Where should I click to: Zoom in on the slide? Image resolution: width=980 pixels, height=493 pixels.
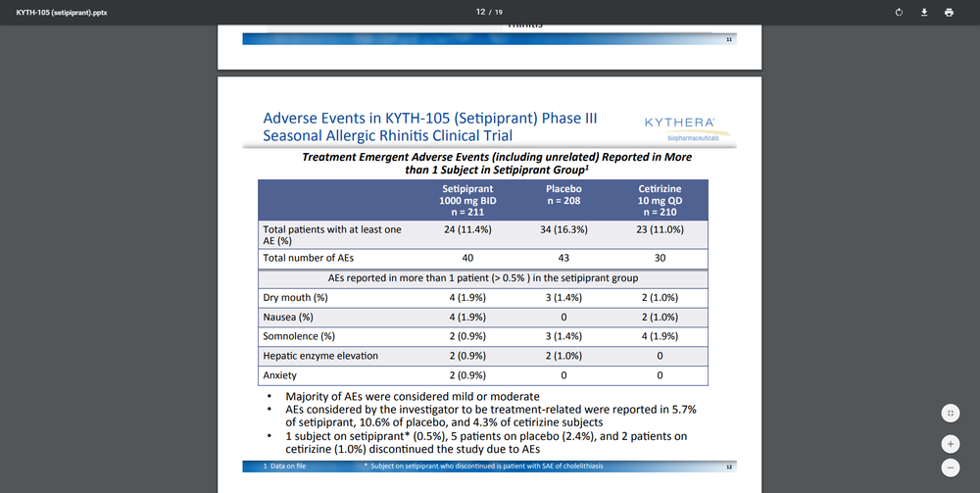[x=950, y=442]
